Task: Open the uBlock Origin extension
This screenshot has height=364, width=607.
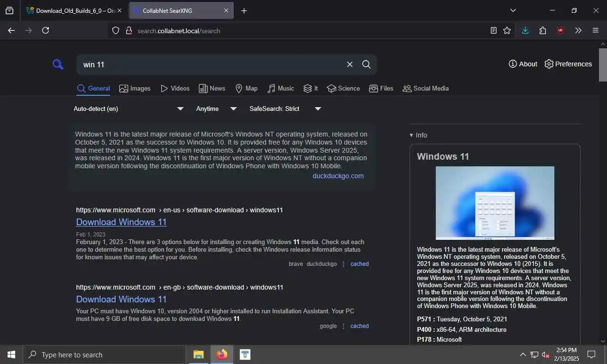Action: pos(561,30)
